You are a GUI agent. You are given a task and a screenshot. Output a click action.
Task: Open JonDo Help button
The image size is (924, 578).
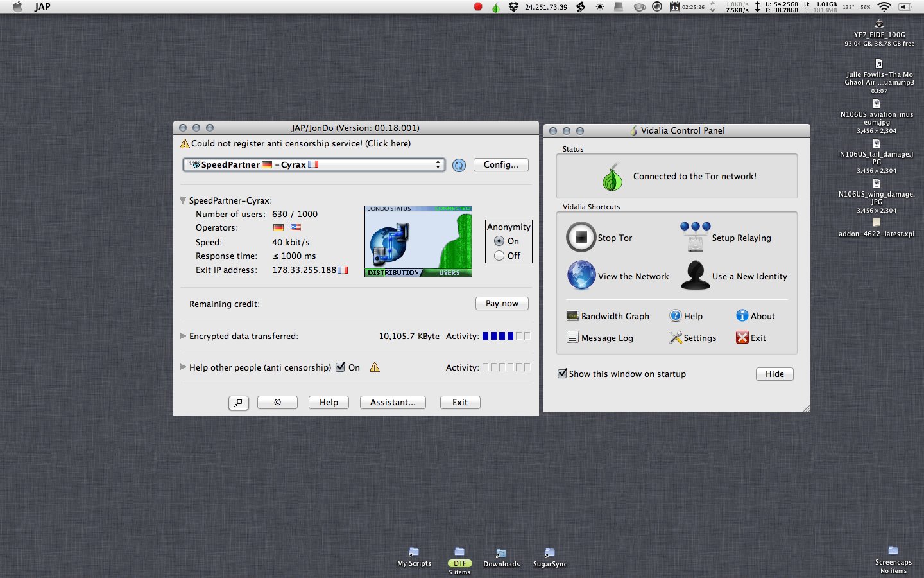(x=329, y=402)
